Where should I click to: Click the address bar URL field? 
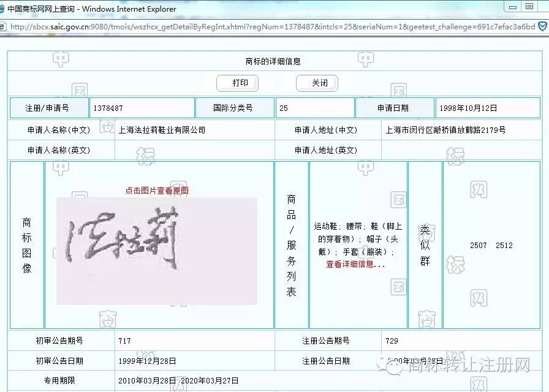273,26
